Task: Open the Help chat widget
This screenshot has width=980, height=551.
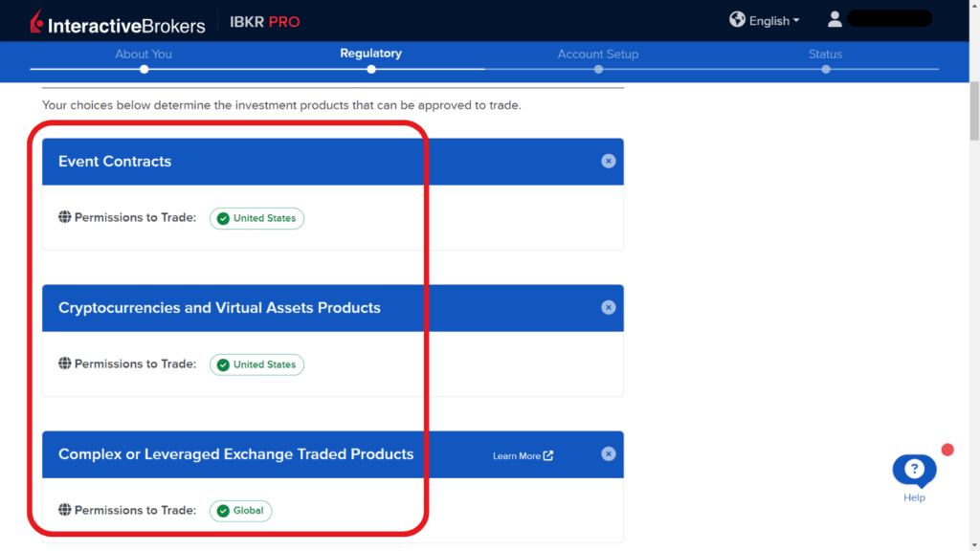Action: (x=913, y=469)
